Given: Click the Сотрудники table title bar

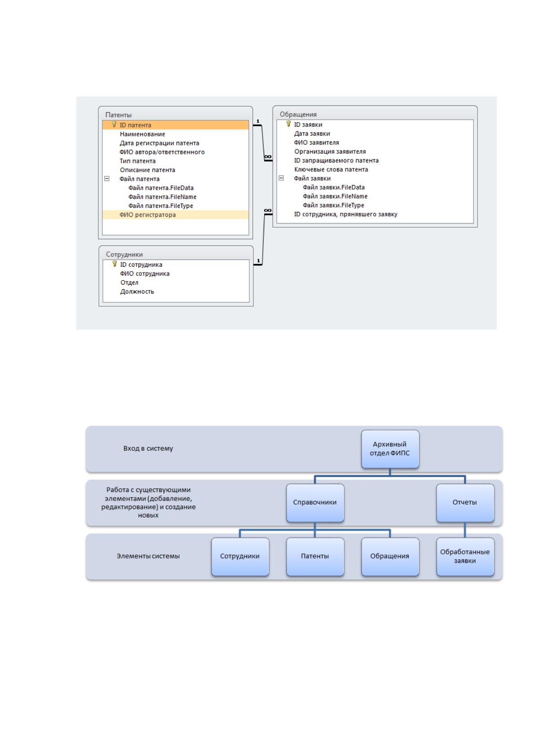Looking at the screenshot, I should [176, 254].
